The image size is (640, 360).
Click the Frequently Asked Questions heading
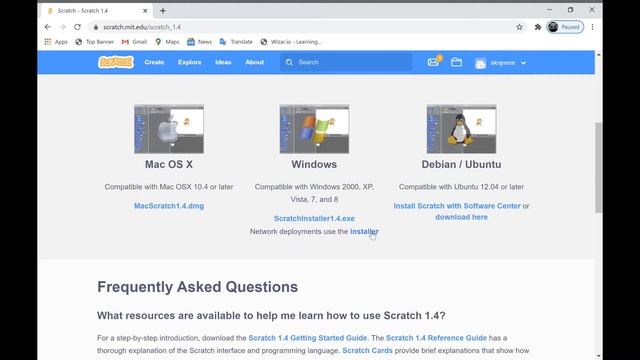click(198, 287)
